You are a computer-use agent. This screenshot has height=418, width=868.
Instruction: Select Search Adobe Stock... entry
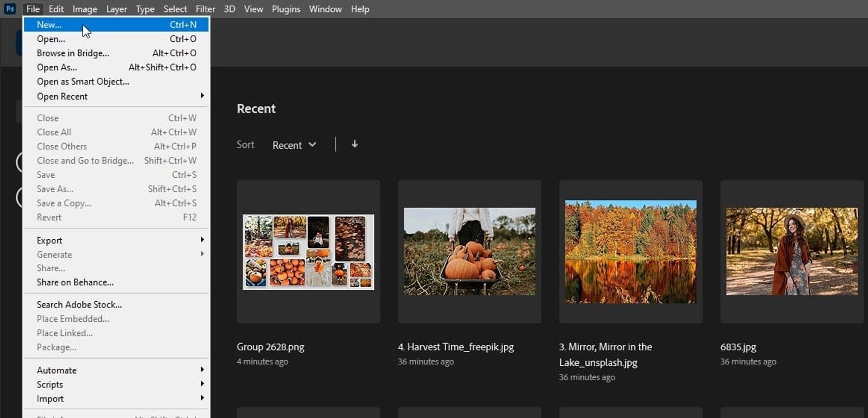click(x=79, y=304)
